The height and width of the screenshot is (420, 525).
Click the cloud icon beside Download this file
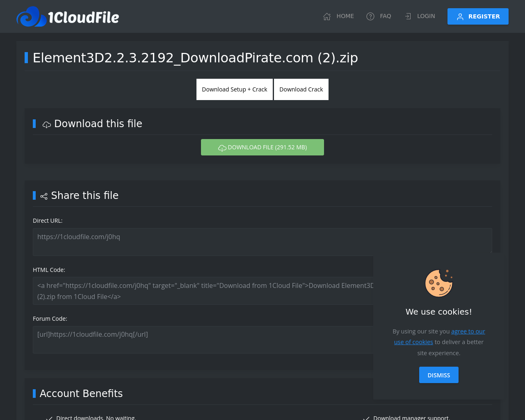pos(47,124)
